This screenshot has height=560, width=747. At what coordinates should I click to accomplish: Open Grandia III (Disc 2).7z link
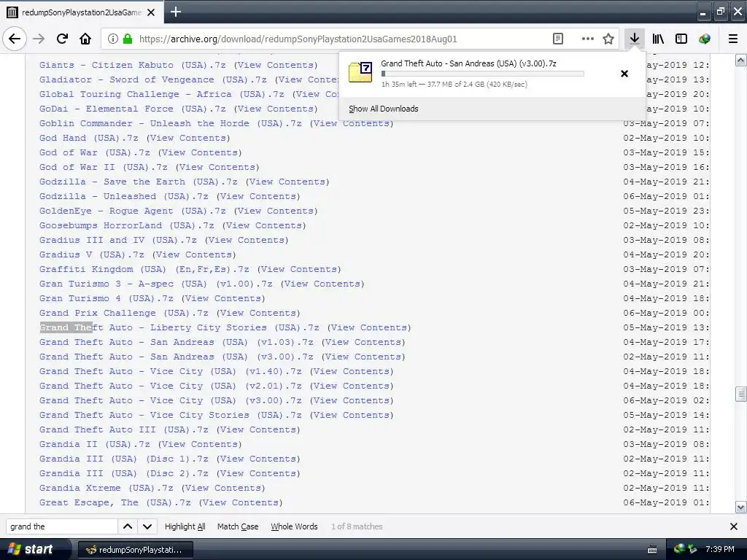click(x=124, y=473)
